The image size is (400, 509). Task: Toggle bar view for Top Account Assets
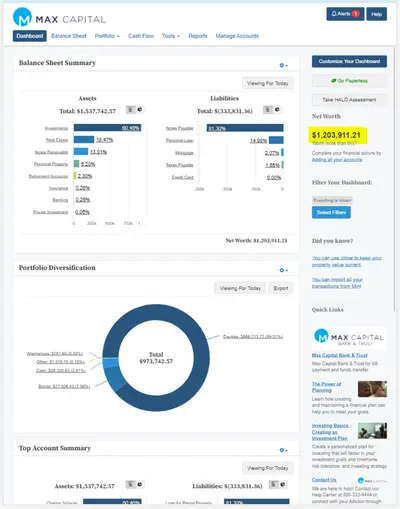(131, 484)
